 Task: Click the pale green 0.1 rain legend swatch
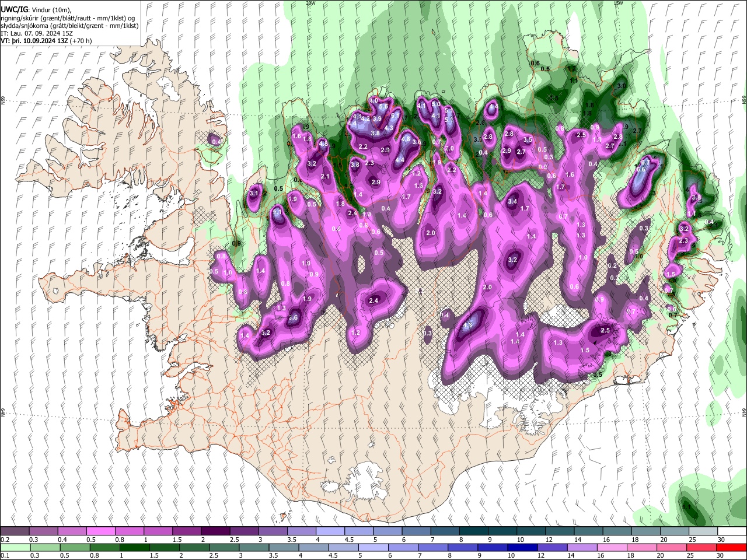pyautogui.click(x=15, y=548)
